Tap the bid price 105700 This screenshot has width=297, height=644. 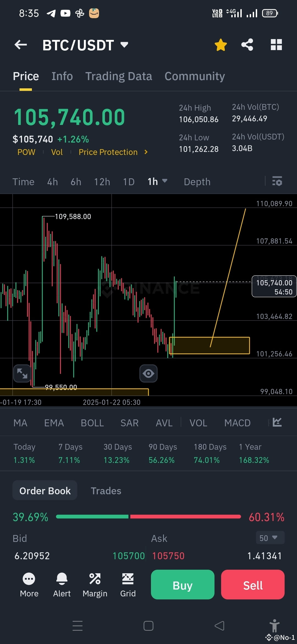pos(128,556)
